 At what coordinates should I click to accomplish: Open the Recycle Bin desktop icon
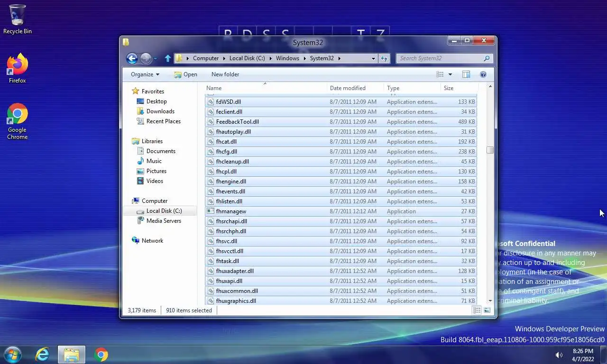click(18, 19)
